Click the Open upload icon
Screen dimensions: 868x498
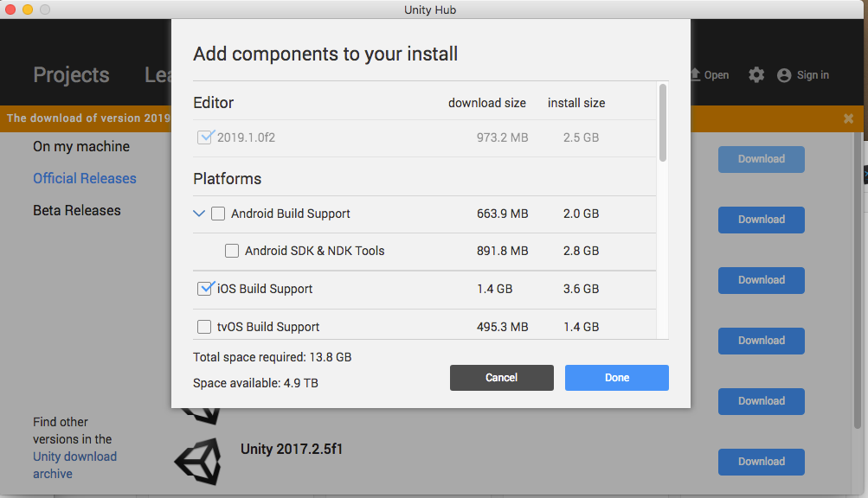coord(695,75)
